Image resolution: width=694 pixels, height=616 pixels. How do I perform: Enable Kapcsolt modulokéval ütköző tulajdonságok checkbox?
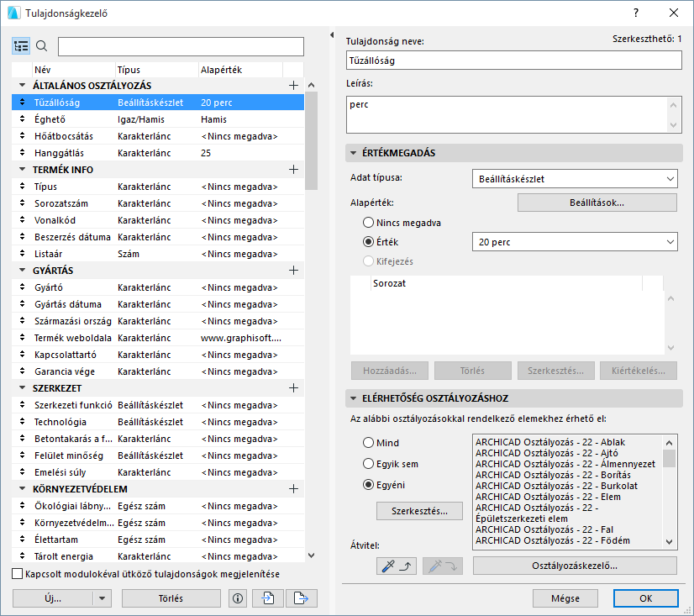[x=18, y=574]
